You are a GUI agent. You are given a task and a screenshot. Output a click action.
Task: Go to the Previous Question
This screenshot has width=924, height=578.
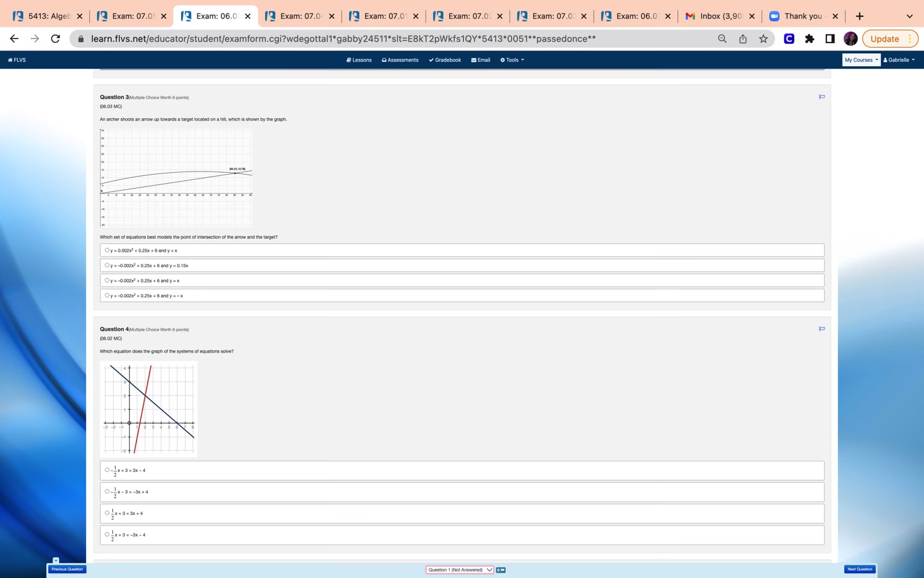point(67,569)
